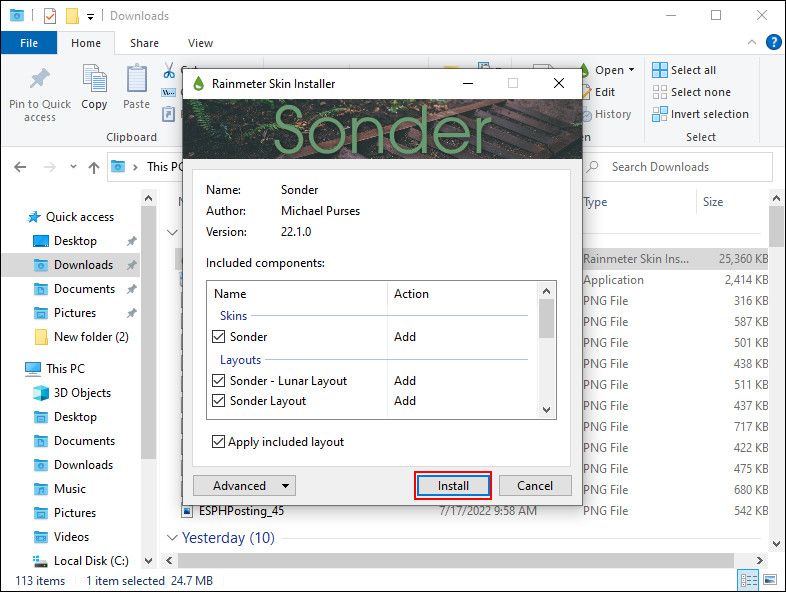Image resolution: width=786 pixels, height=592 pixels.
Task: Switch to Details view icon in status bar
Action: pos(748,580)
